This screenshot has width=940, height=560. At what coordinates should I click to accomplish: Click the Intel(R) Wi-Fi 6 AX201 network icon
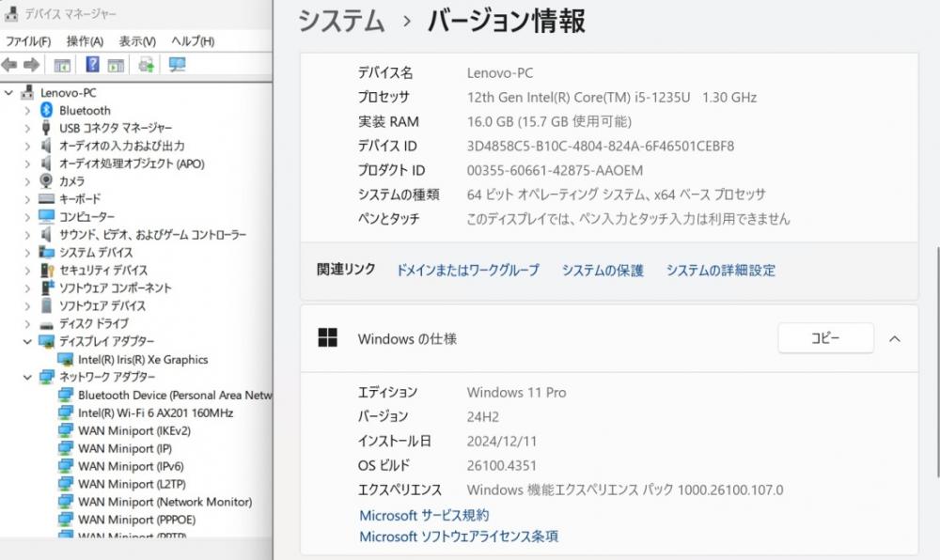(66, 412)
